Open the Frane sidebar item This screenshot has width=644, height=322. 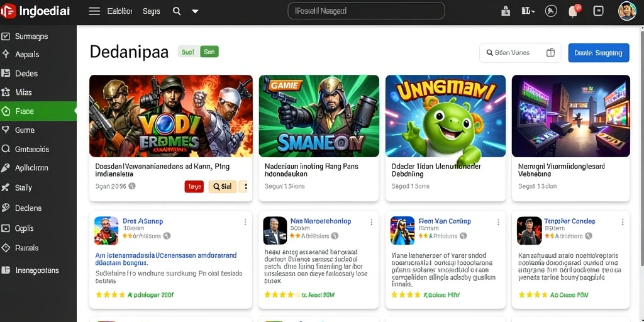[38, 111]
